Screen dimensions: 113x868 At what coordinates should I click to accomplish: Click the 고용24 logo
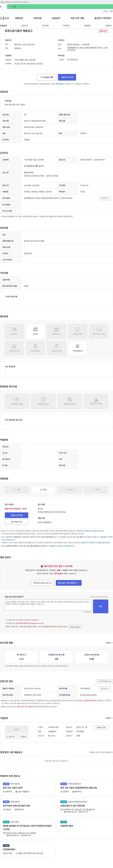click(x=4, y=18)
